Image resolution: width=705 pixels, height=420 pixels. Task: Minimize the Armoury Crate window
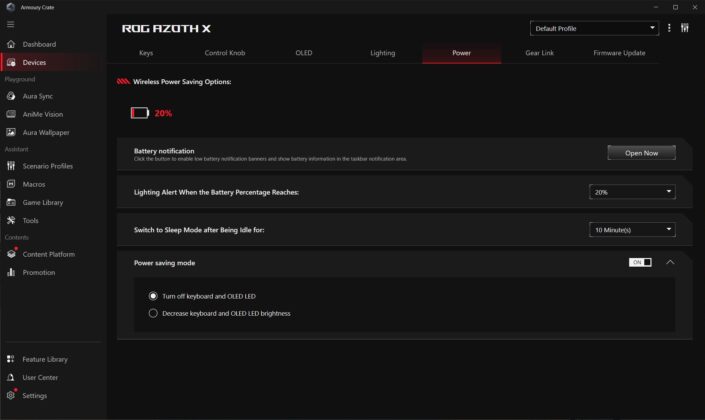[656, 7]
